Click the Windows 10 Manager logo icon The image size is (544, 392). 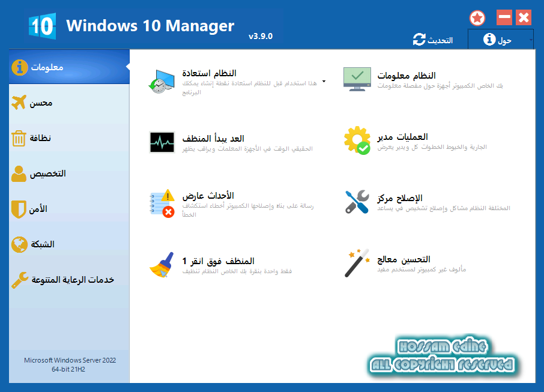click(x=42, y=26)
